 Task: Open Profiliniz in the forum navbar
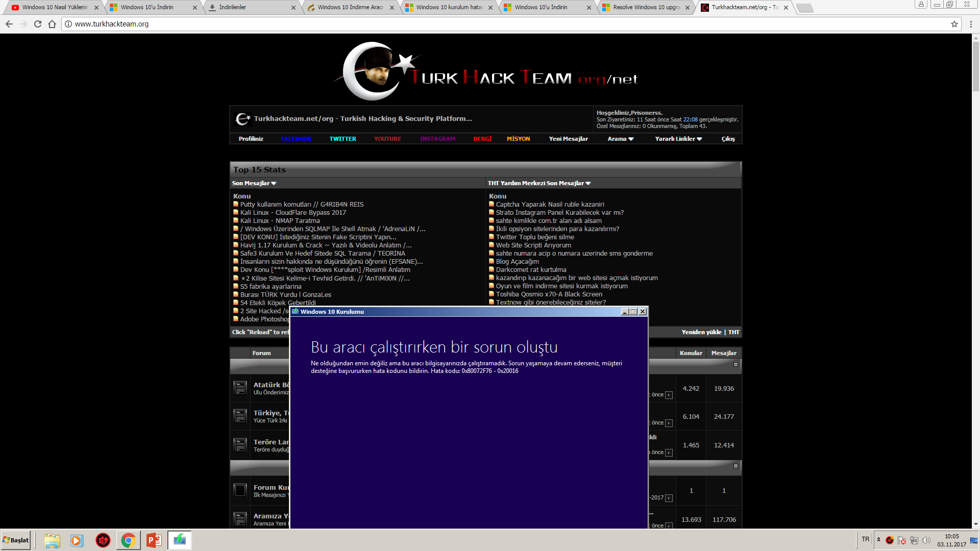(x=251, y=139)
